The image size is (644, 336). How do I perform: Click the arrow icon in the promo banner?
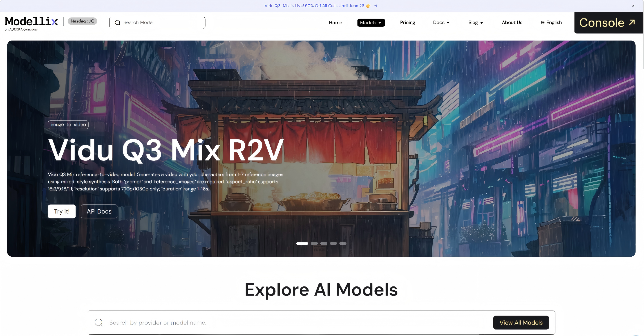tap(376, 5)
